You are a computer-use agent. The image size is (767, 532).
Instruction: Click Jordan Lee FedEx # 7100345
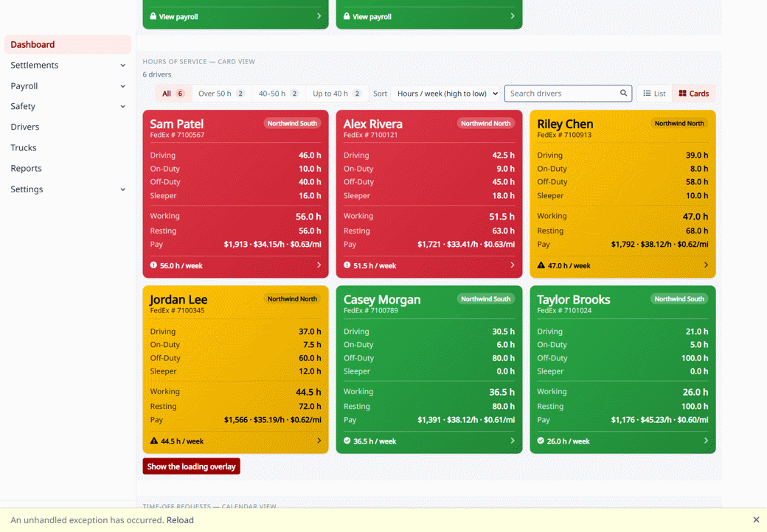[x=177, y=310]
